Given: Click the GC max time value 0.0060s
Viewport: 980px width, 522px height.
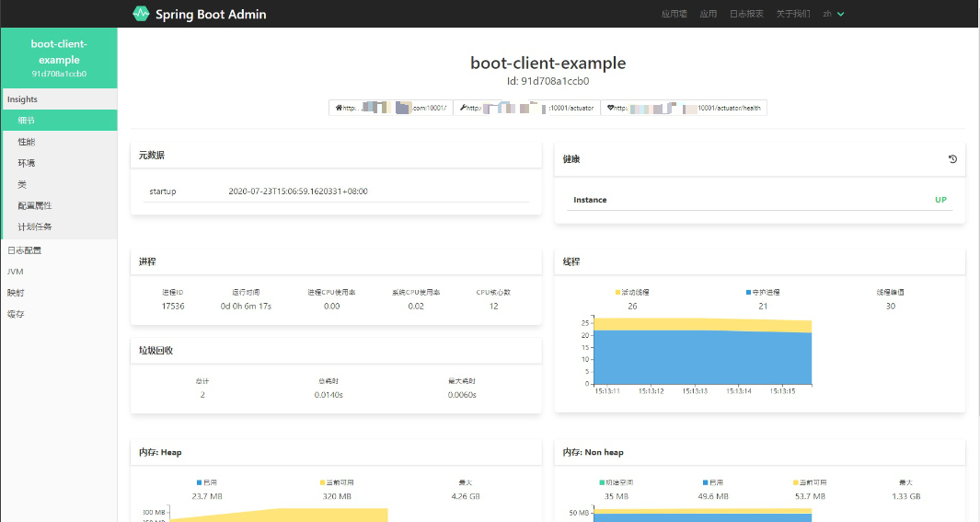Looking at the screenshot, I should pos(462,395).
